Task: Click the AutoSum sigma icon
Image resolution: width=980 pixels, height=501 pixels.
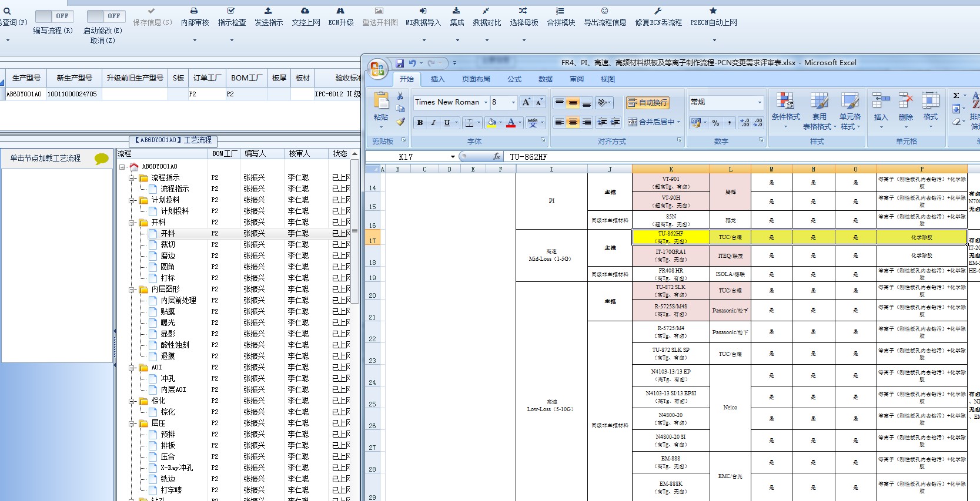Action: pos(956,96)
